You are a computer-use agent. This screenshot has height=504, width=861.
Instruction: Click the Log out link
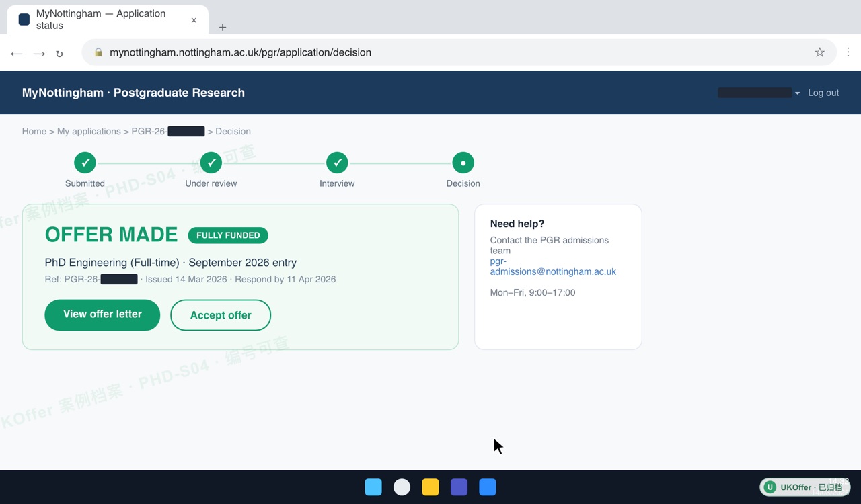click(823, 93)
